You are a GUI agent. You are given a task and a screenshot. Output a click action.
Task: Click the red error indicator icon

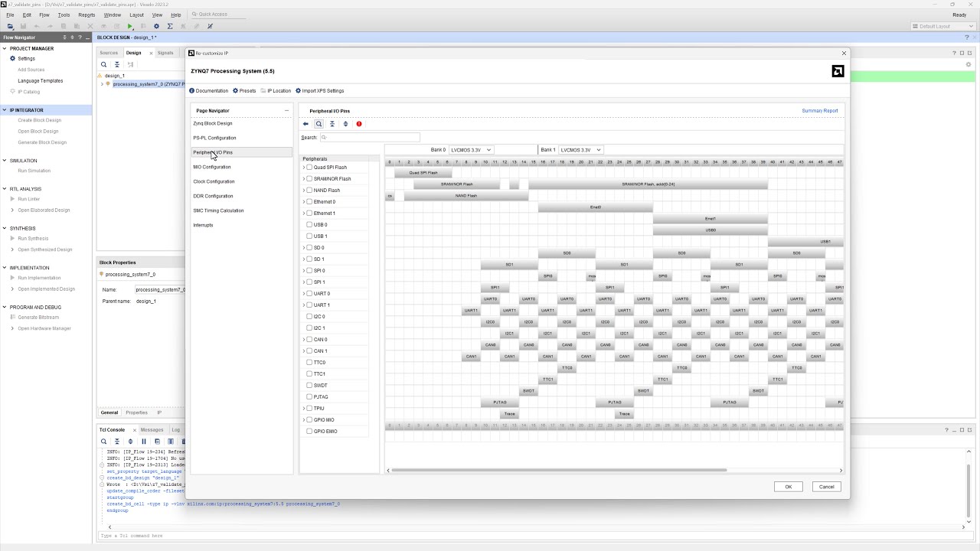tap(359, 124)
